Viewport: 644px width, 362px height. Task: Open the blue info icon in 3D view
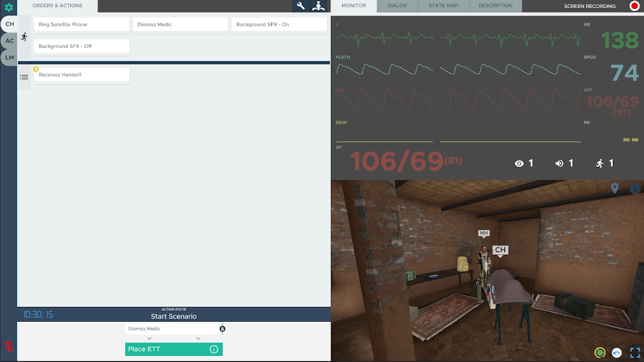(x=635, y=189)
